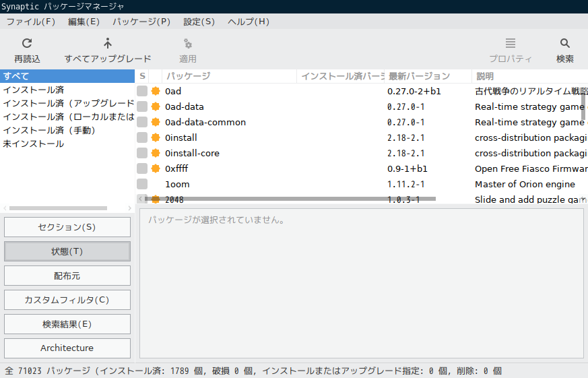Click the 配布元 filter button
Viewport: 588px width, 378px height.
tap(67, 276)
